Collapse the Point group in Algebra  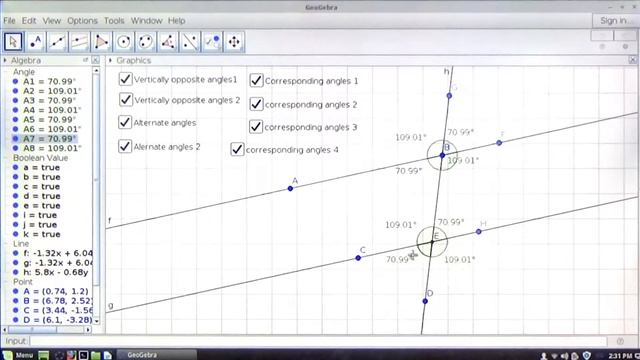click(x=7, y=282)
